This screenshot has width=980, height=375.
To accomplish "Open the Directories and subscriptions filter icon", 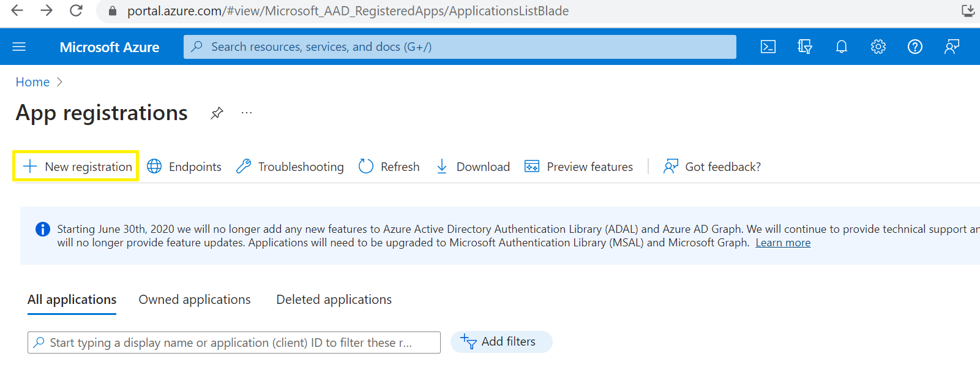I will tap(805, 47).
